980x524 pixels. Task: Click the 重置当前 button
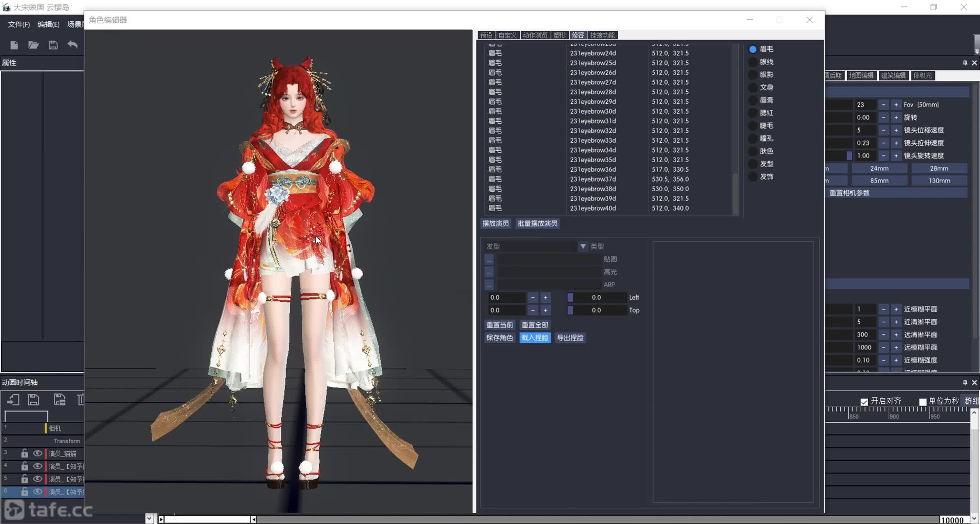tap(500, 325)
